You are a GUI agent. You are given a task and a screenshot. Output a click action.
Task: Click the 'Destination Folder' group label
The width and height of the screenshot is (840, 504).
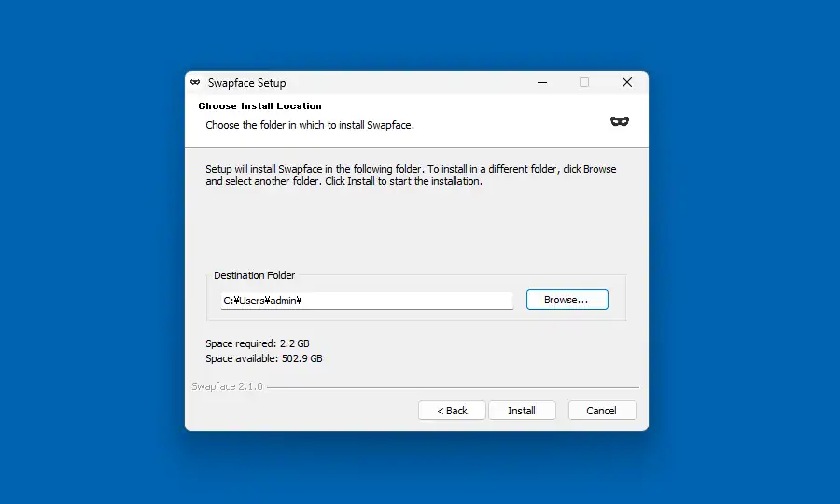255,275
